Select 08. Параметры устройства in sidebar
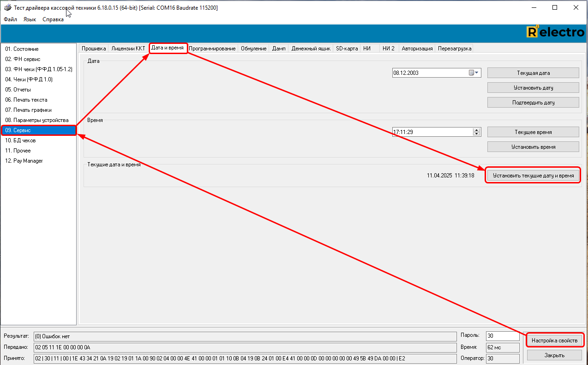 click(37, 120)
